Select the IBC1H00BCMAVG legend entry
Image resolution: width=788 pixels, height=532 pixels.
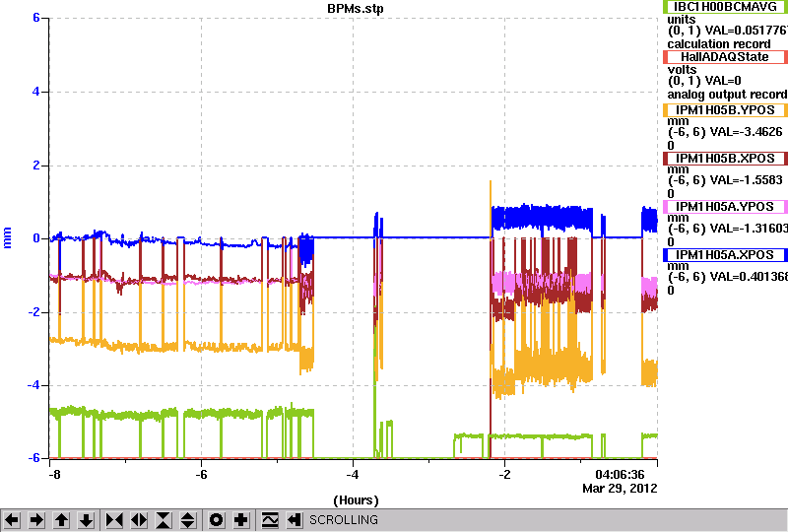[725, 7]
